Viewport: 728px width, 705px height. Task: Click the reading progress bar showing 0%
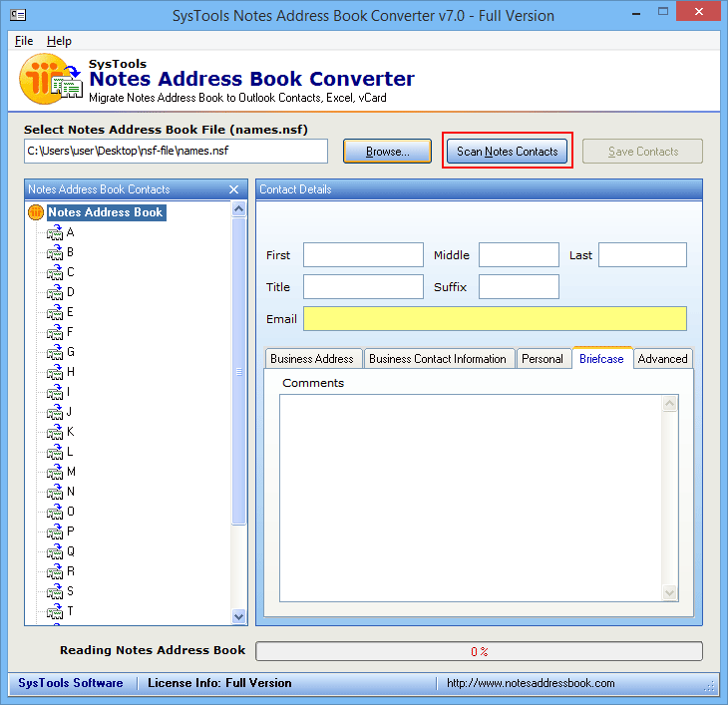pos(479,651)
